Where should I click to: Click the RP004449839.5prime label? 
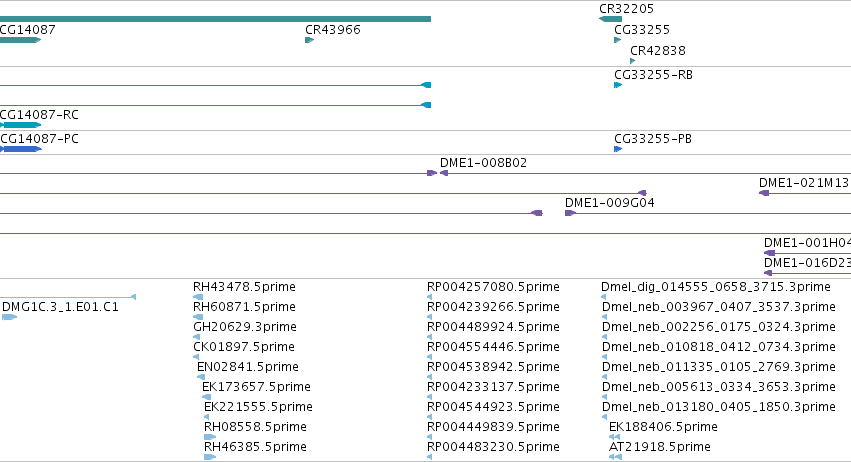tap(493, 427)
